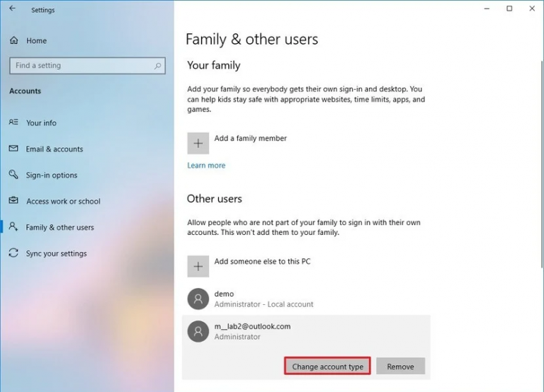The height and width of the screenshot is (392, 544).
Task: Click the Email & accounts envelope icon
Action: (13, 149)
